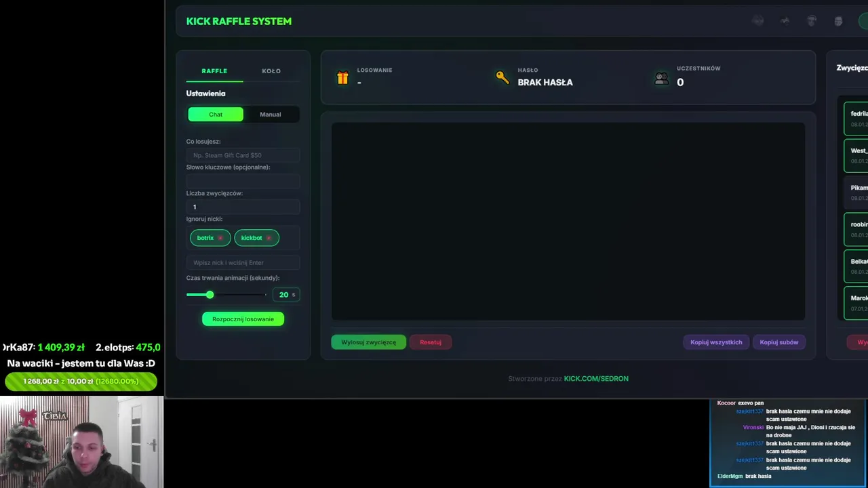Image resolution: width=868 pixels, height=488 pixels.
Task: Click the participants icon beside UCZESTNIKÓW
Action: pyautogui.click(x=661, y=79)
